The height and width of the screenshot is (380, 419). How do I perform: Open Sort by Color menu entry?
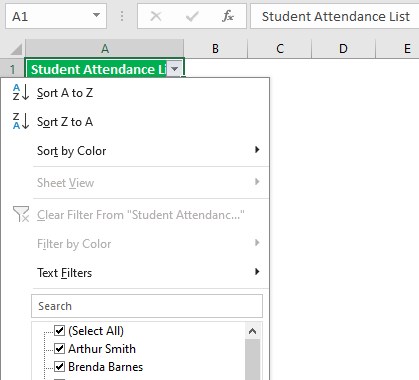coord(135,151)
